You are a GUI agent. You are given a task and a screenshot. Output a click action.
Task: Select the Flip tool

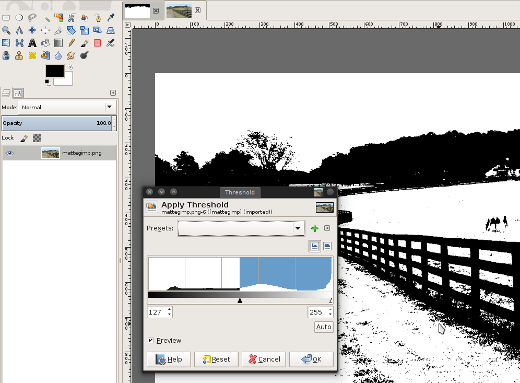(x=6, y=43)
